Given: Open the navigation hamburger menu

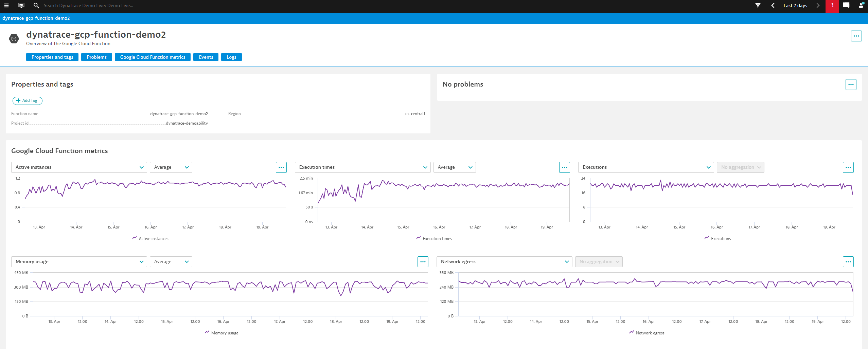Looking at the screenshot, I should (x=6, y=5).
